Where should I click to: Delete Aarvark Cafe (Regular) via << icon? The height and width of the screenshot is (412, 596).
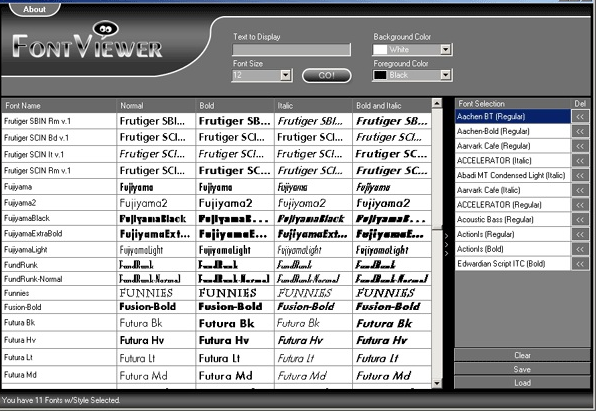pyautogui.click(x=580, y=146)
